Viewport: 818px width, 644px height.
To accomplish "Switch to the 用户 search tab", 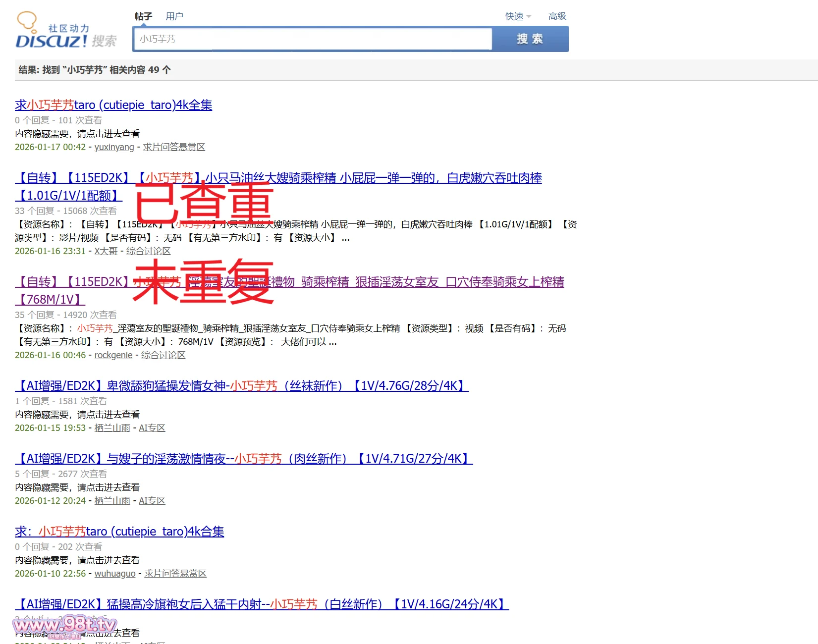I will (x=174, y=16).
